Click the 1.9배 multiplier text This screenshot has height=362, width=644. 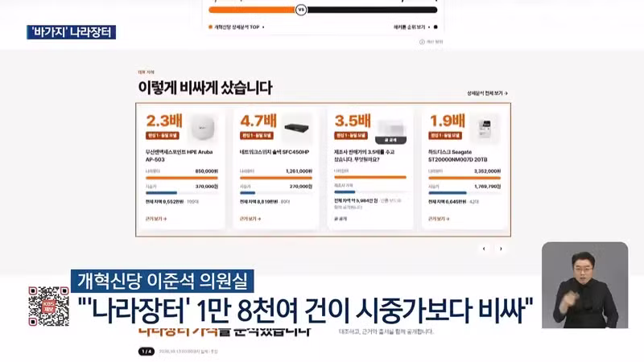447,121
